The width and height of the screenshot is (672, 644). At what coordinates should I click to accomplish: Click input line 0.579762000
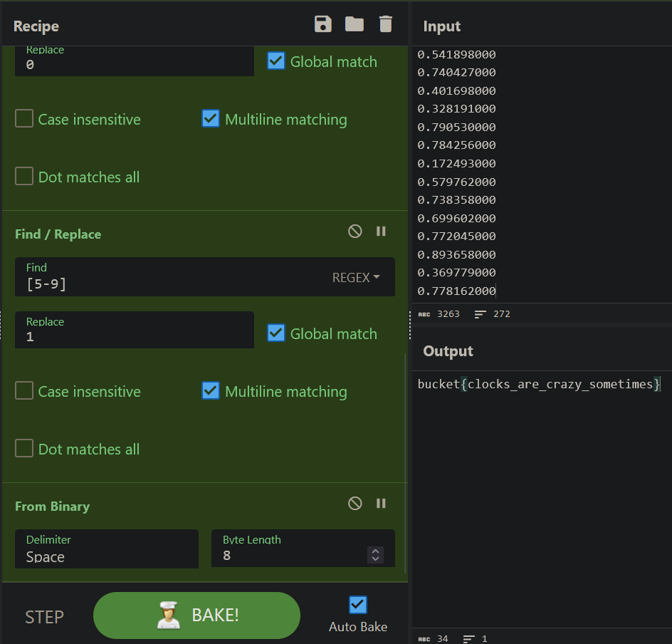coord(456,182)
